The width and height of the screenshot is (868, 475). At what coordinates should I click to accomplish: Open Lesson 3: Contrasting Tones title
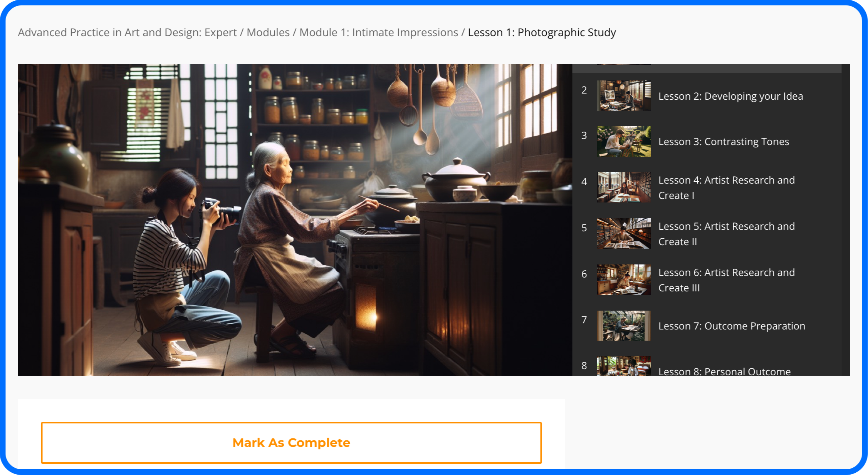coord(724,142)
